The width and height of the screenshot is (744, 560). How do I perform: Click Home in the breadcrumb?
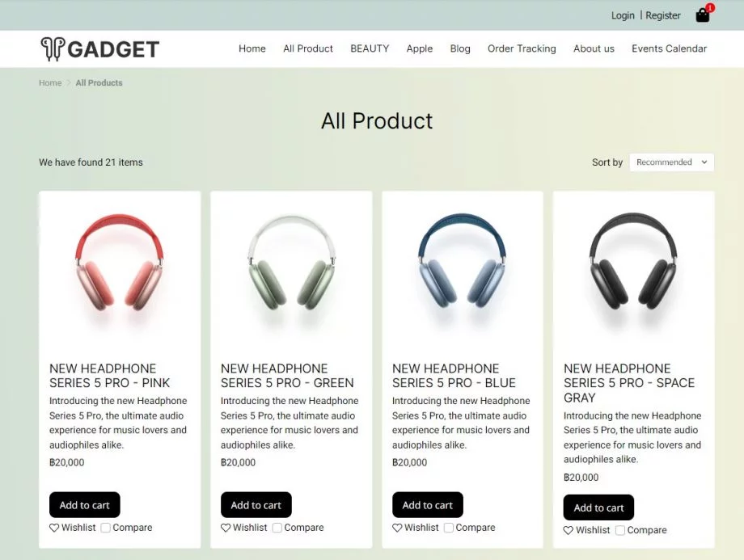tap(50, 83)
